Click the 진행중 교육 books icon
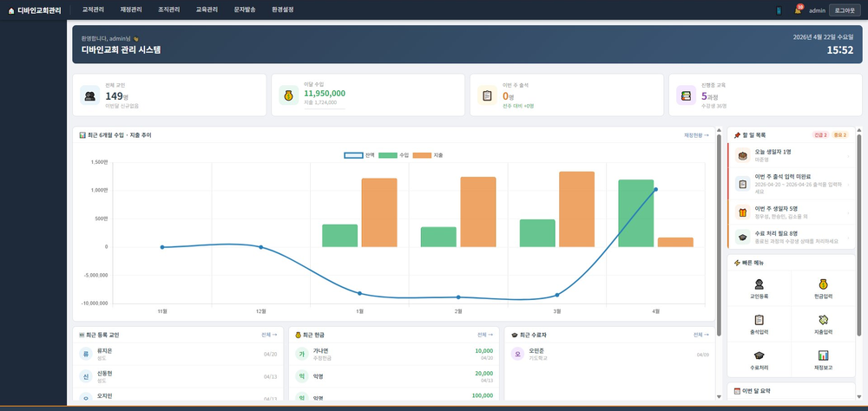The height and width of the screenshot is (411, 868). pos(687,95)
